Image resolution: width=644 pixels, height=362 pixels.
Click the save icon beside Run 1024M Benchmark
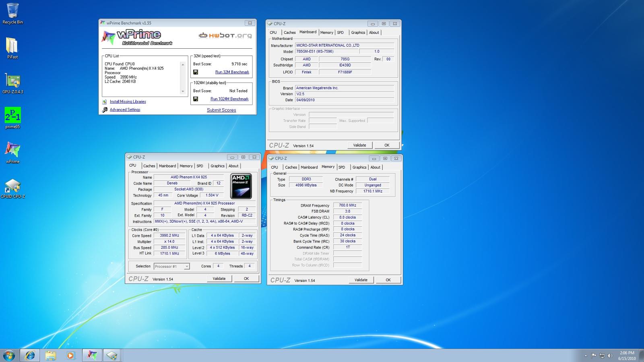pos(196,99)
